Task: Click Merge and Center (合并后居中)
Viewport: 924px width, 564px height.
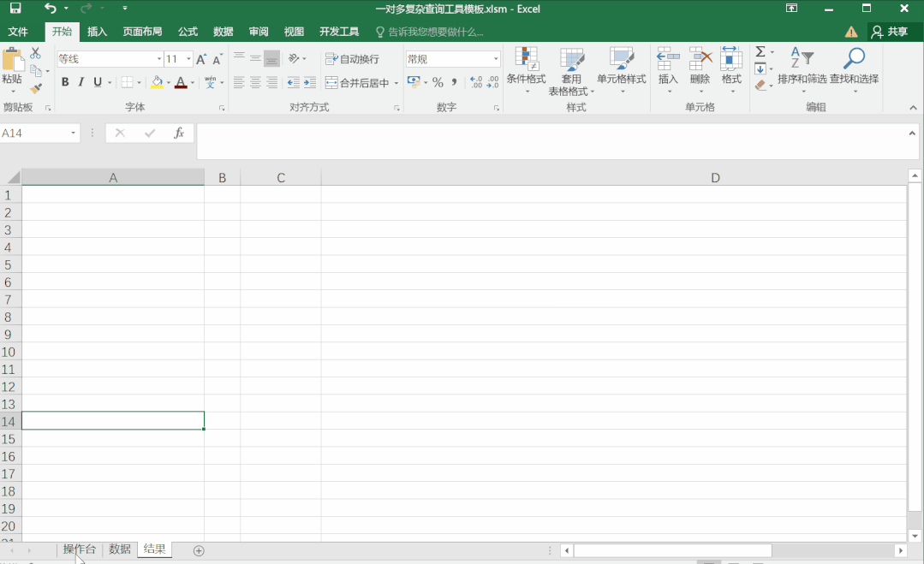Action: 358,83
